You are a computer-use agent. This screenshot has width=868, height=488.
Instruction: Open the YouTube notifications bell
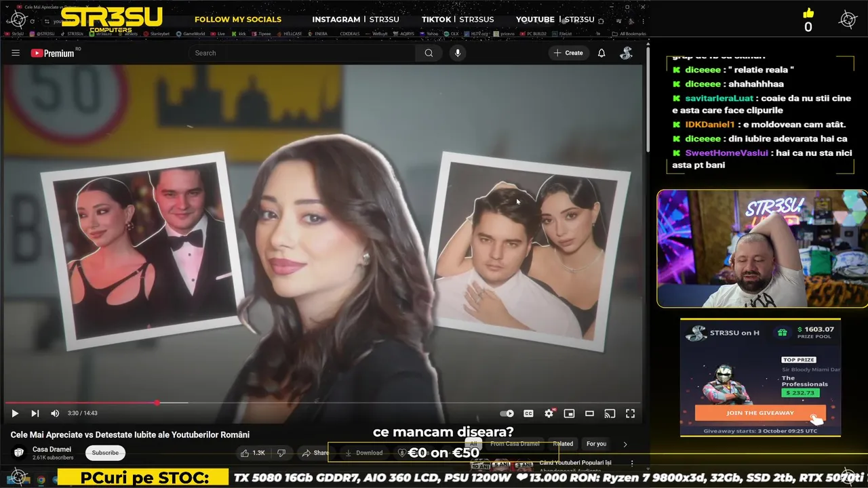[x=601, y=53]
